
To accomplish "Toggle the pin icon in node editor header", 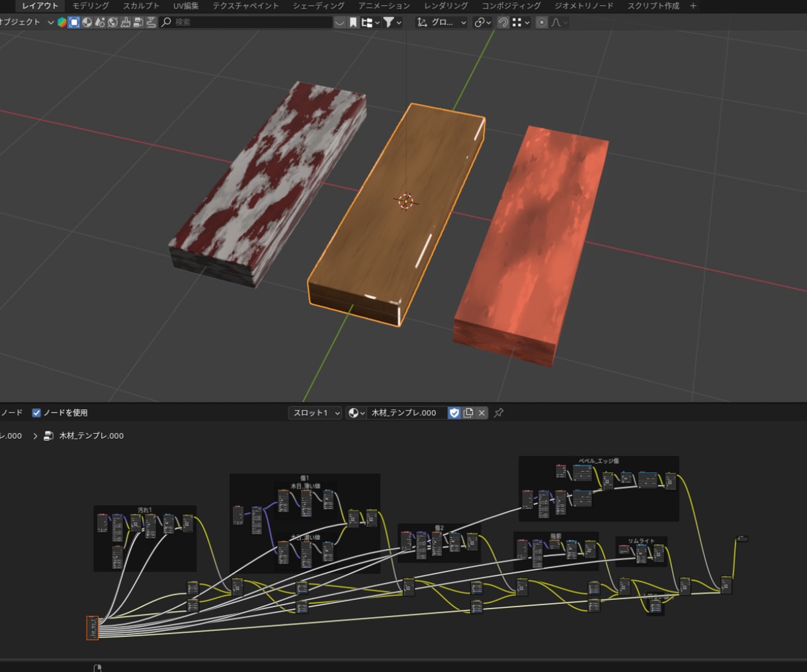I will tap(499, 413).
